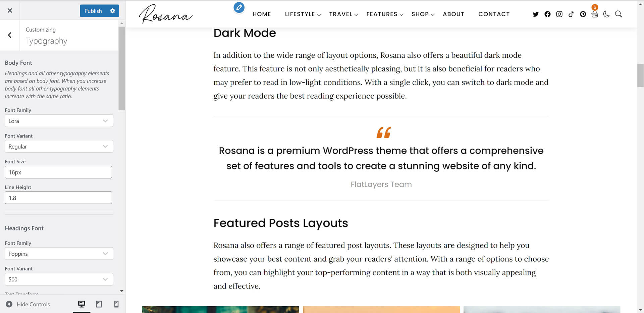Click the Pinterest icon in header
Image resolution: width=644 pixels, height=313 pixels.
pos(583,14)
